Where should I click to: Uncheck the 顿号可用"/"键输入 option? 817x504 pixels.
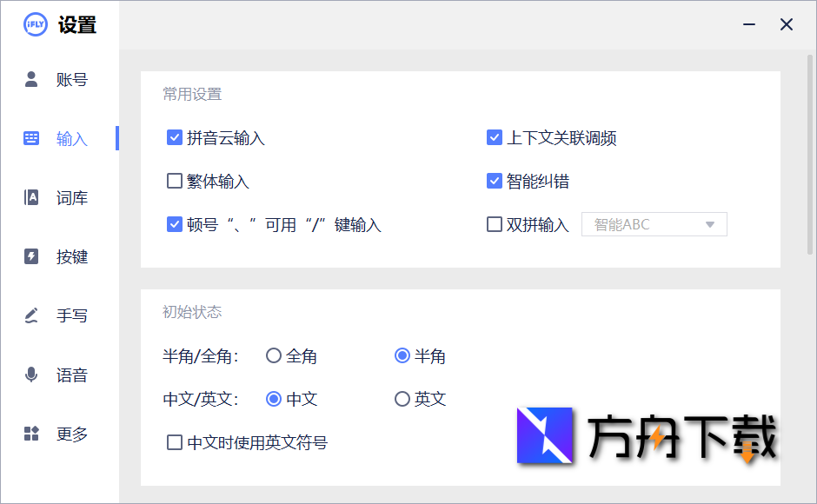(x=174, y=224)
